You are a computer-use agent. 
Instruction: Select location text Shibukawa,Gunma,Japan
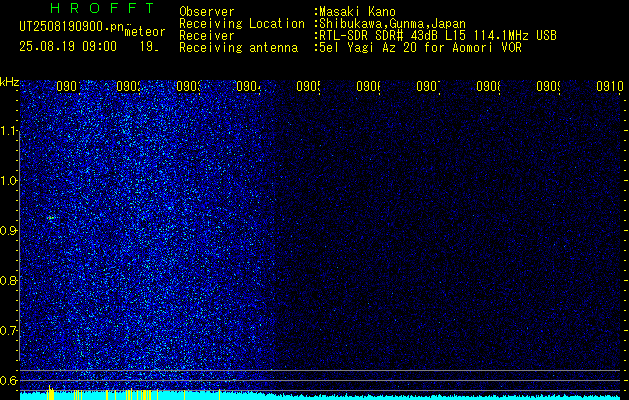click(x=392, y=24)
